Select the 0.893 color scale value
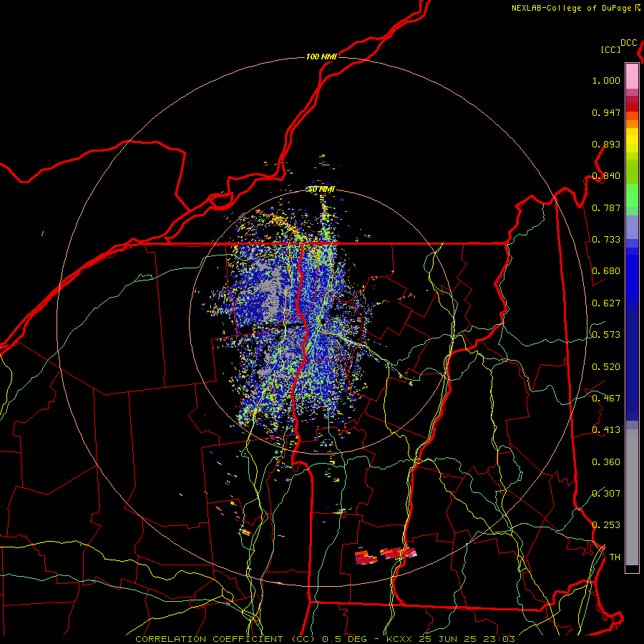 coord(606,144)
